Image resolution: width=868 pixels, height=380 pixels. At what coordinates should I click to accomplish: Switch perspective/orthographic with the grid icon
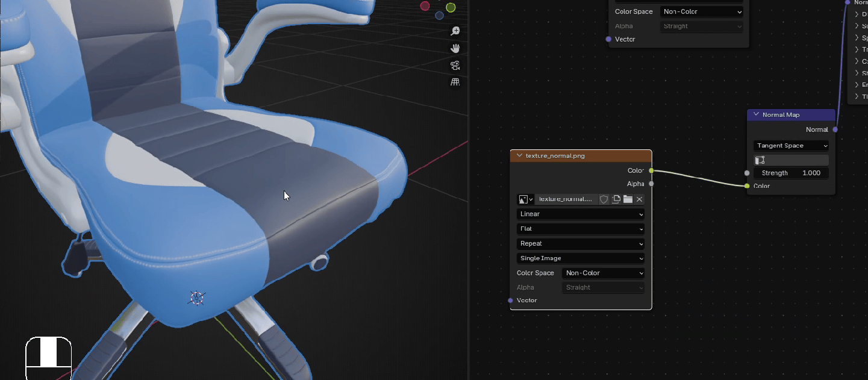[455, 82]
